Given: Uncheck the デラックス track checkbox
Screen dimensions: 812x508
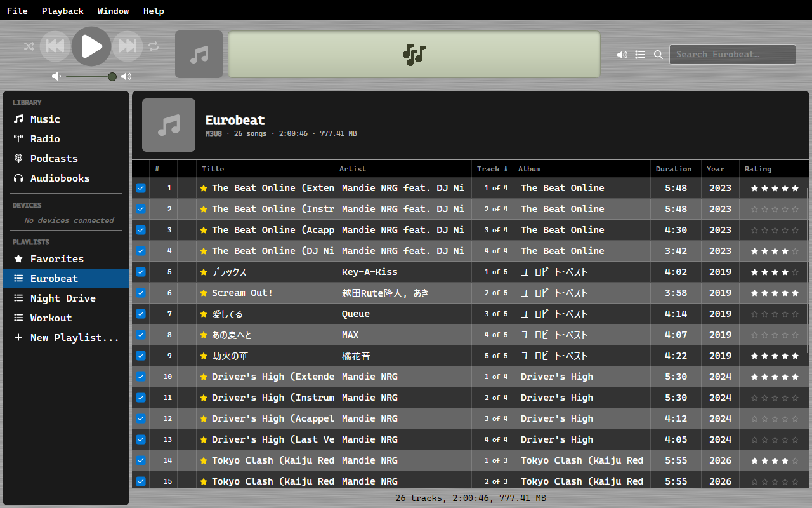Looking at the screenshot, I should [141, 272].
